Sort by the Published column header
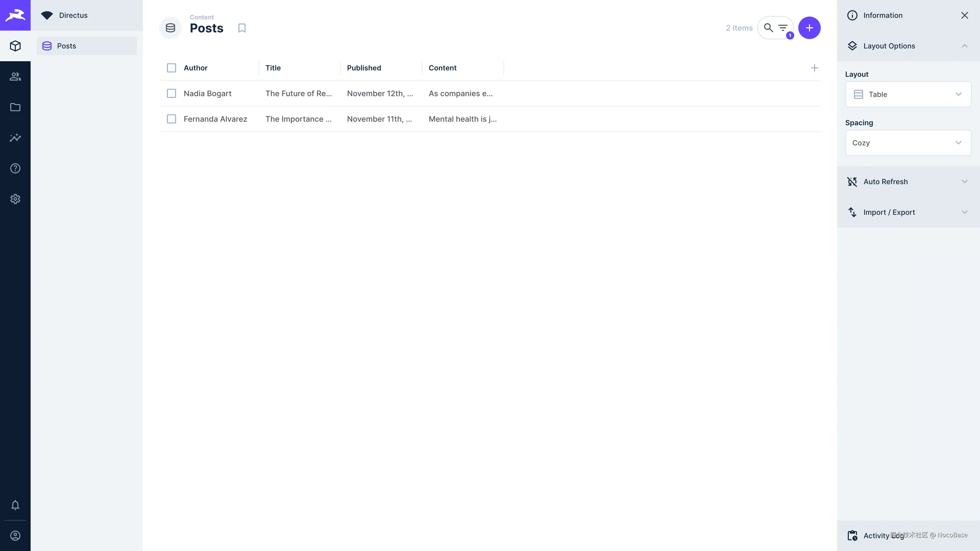 click(x=364, y=68)
